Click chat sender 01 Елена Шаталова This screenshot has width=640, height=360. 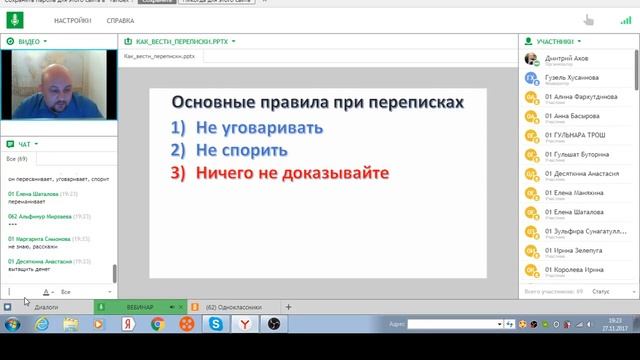(33, 194)
